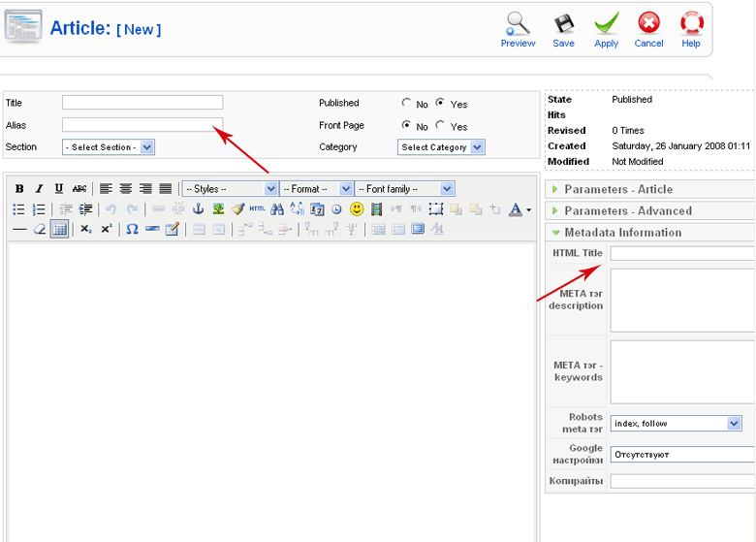The height and width of the screenshot is (542, 756).
Task: Click the Alias input field
Action: [x=142, y=125]
